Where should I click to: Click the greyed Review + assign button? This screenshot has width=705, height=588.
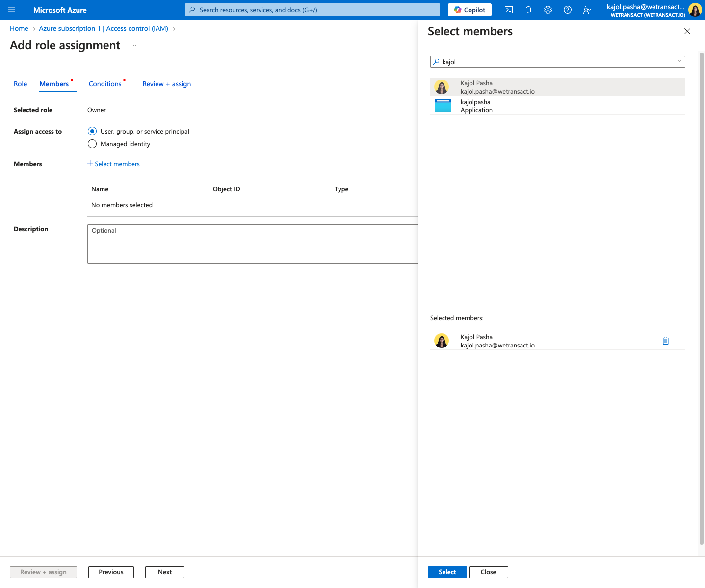[x=43, y=572]
